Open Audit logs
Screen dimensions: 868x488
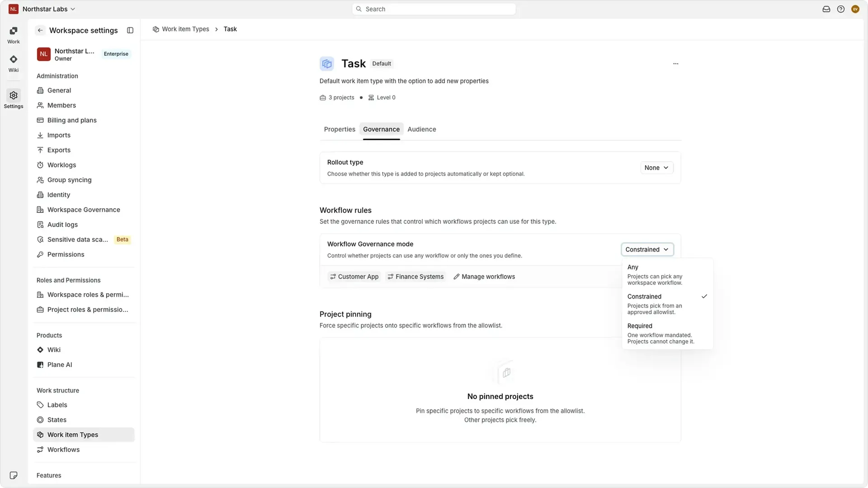click(x=84, y=225)
